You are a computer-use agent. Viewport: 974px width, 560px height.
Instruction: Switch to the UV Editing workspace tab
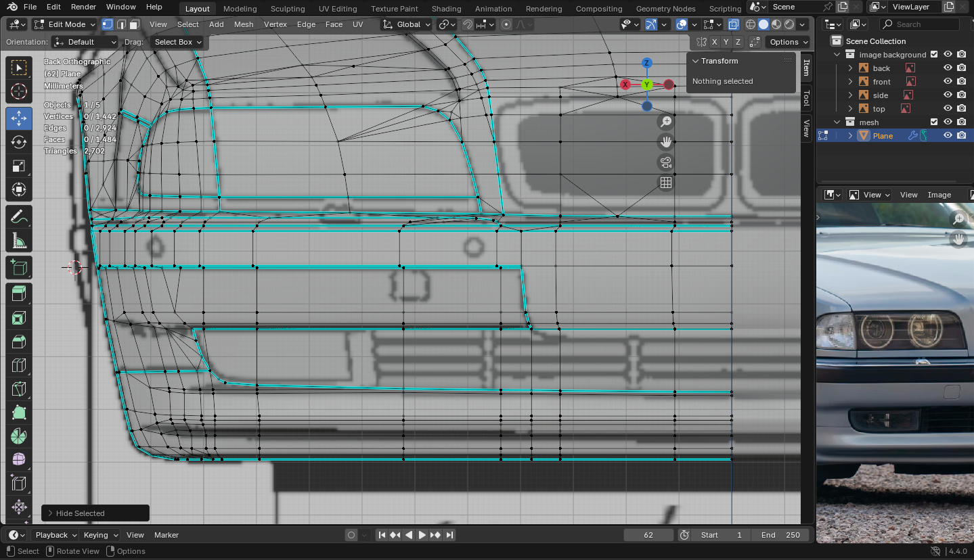point(338,9)
